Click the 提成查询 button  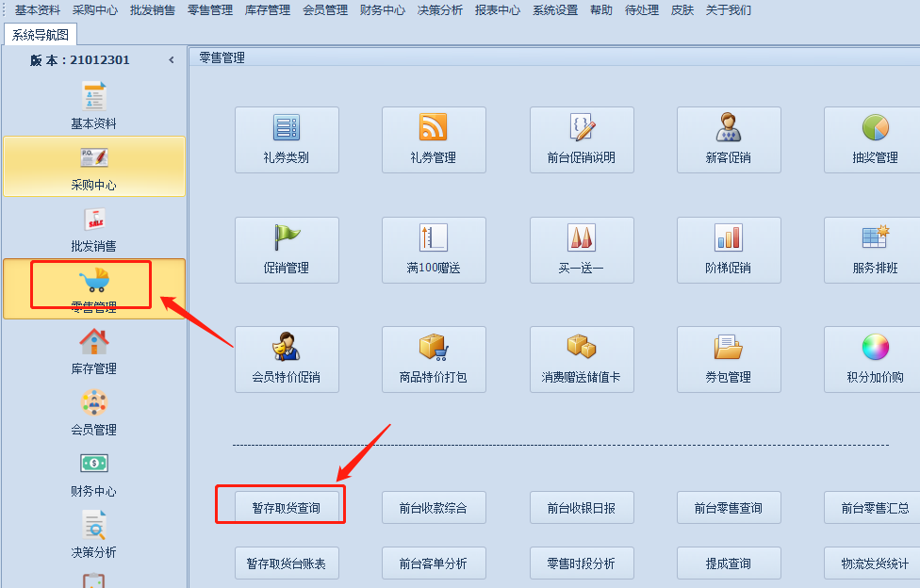click(x=729, y=563)
